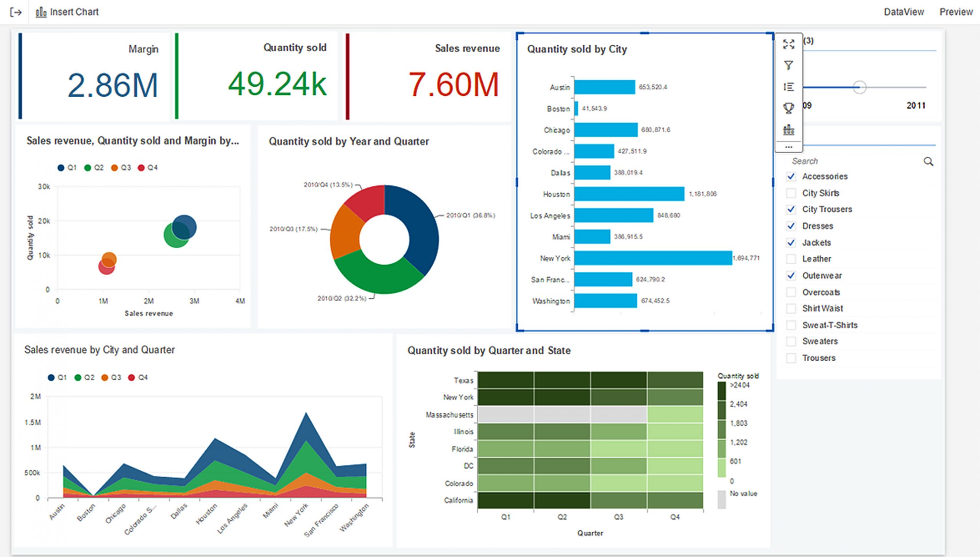This screenshot has height=557, width=980.
Task: Open the more options ellipsis in the chart toolbar
Action: click(x=789, y=147)
